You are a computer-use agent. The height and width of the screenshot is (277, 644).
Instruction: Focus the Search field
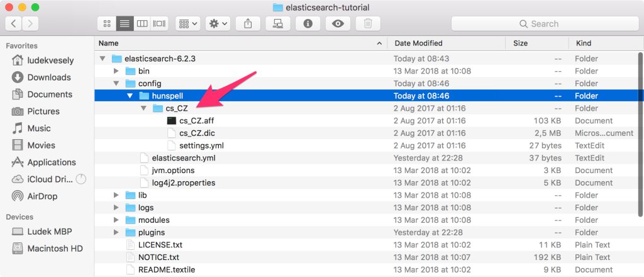(x=545, y=23)
